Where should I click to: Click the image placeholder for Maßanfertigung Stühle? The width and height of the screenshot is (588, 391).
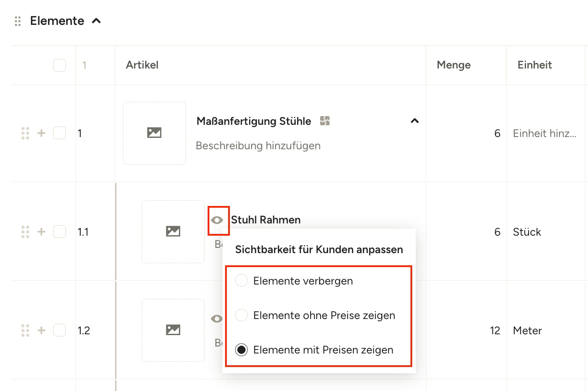(x=154, y=133)
